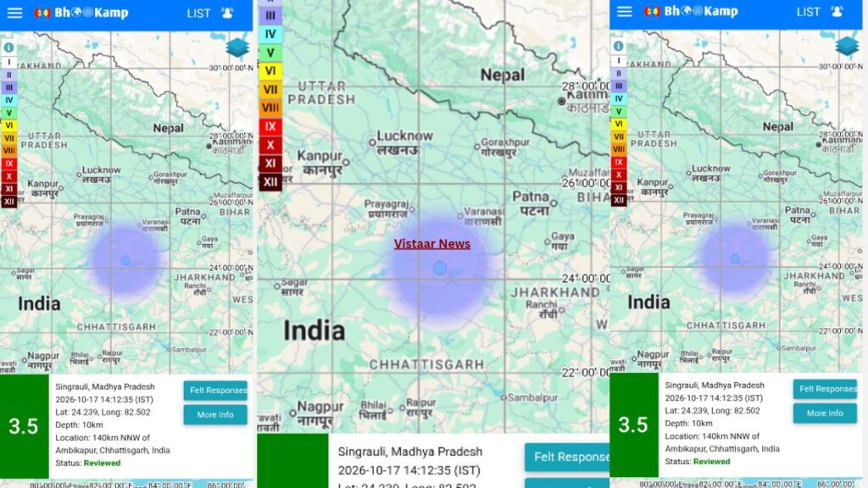Viewport: 868px width, 488px height.
Task: Click "Status: Reviewed" text in right screenshot
Action: (698, 462)
